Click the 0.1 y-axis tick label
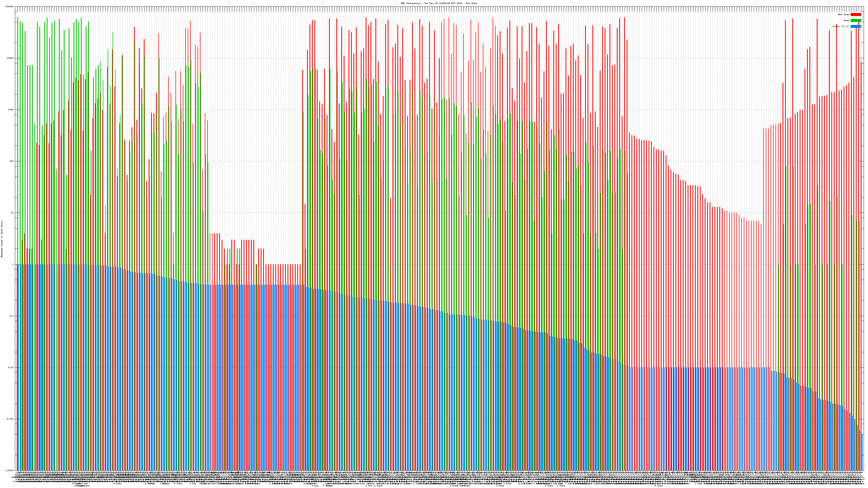The width and height of the screenshot is (868, 488). point(12,316)
